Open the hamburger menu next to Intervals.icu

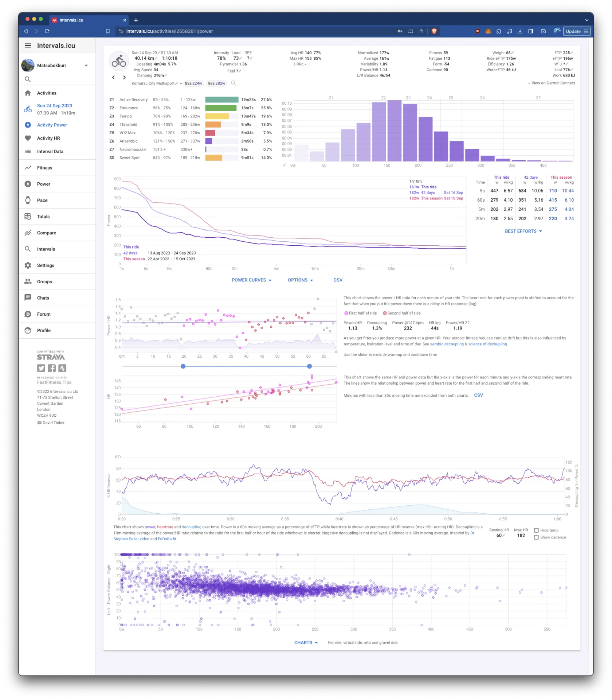click(x=28, y=46)
